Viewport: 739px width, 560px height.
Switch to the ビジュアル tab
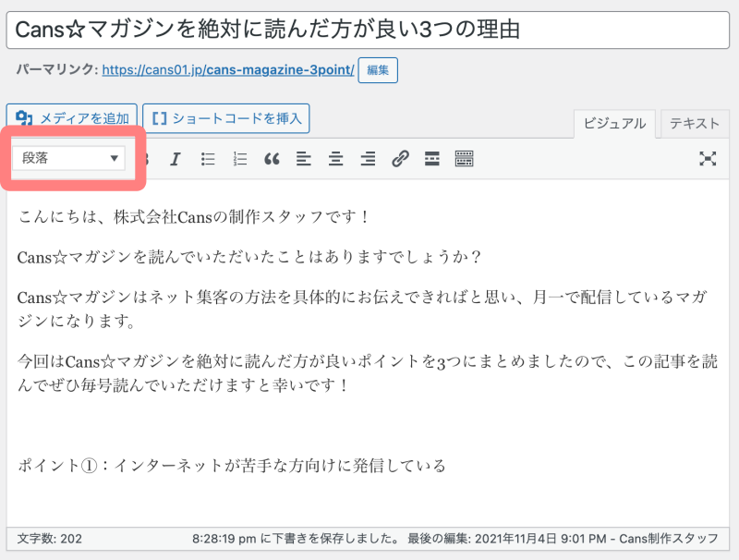[614, 124]
